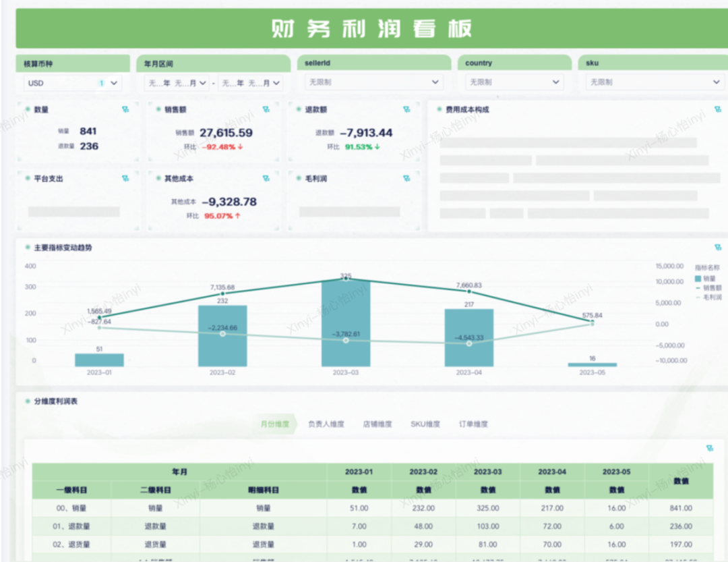Switch to the 负责人维度 tab
728x562 pixels.
click(x=326, y=424)
